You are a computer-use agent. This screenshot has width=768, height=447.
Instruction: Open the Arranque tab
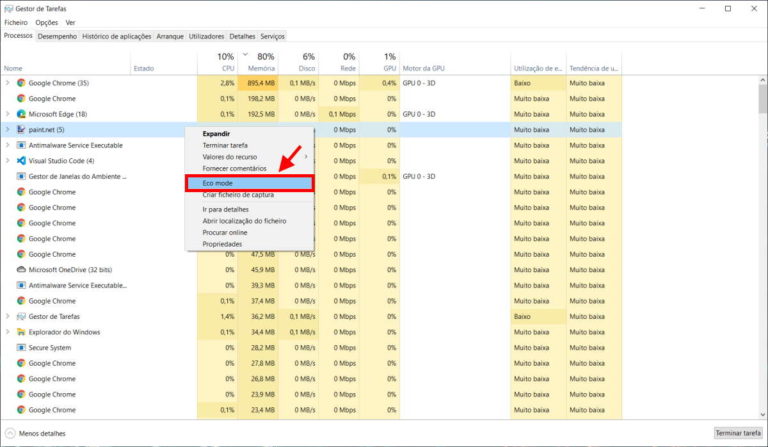tap(170, 36)
